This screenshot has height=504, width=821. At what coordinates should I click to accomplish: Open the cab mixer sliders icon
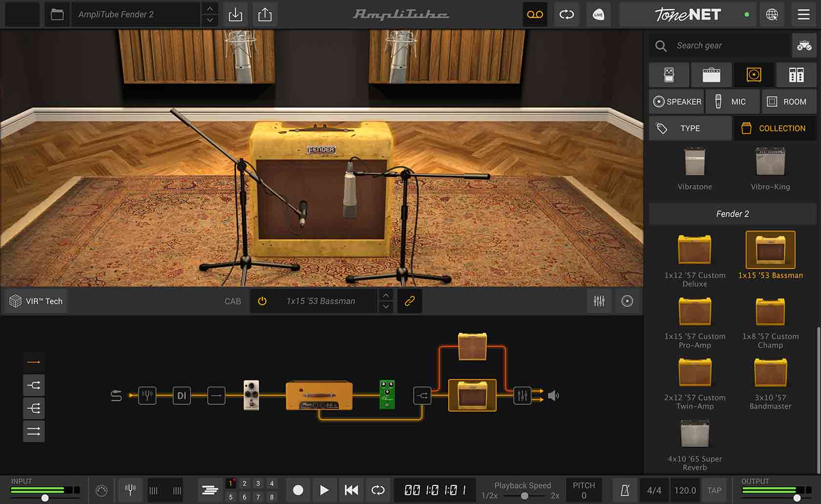coord(599,301)
